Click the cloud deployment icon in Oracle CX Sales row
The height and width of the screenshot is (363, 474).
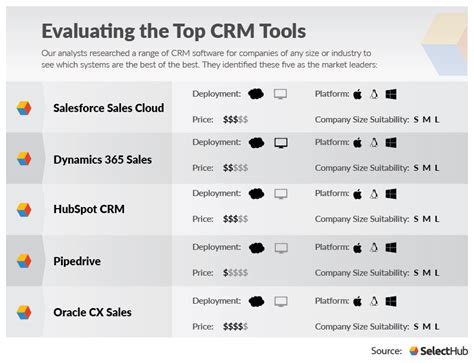point(256,301)
